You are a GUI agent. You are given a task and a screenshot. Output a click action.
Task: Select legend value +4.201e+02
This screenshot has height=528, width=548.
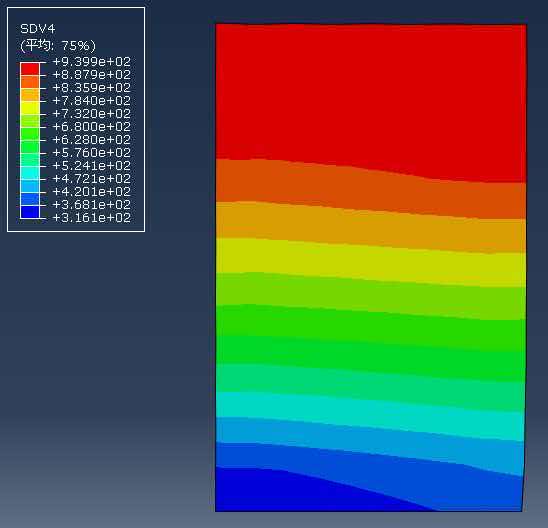pyautogui.click(x=92, y=191)
